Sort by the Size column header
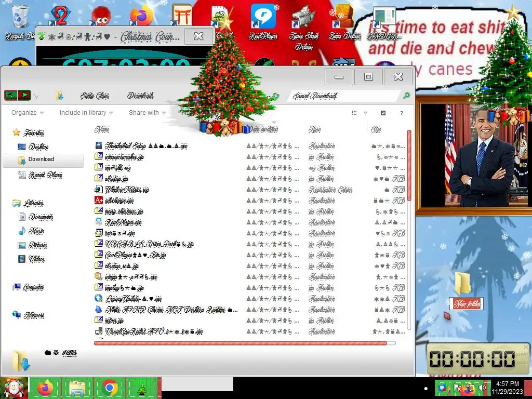532x399 pixels. [376, 129]
